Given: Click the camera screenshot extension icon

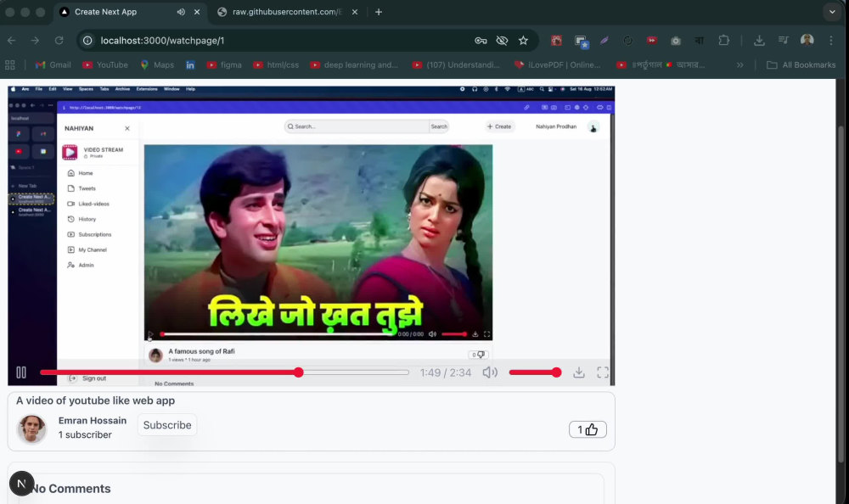Looking at the screenshot, I should point(675,41).
